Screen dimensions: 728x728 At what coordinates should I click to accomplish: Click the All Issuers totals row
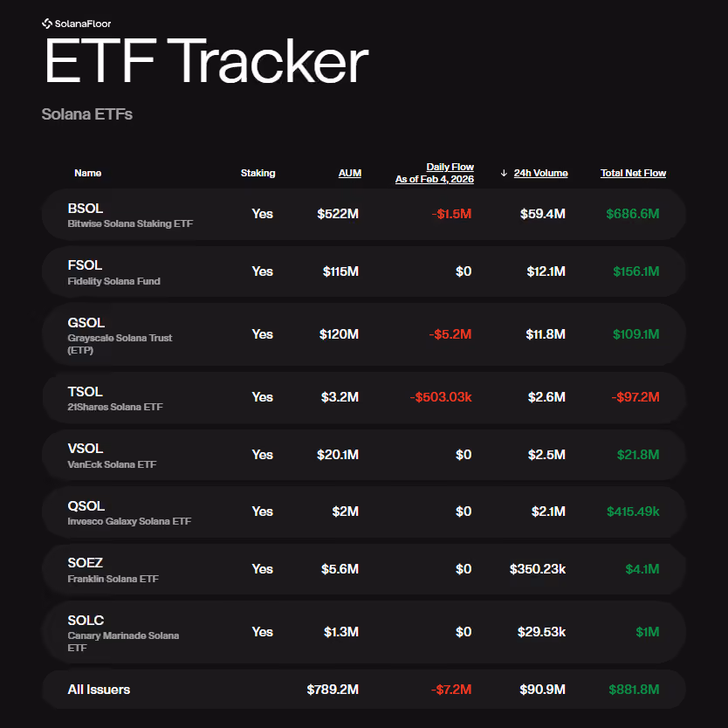(x=363, y=690)
